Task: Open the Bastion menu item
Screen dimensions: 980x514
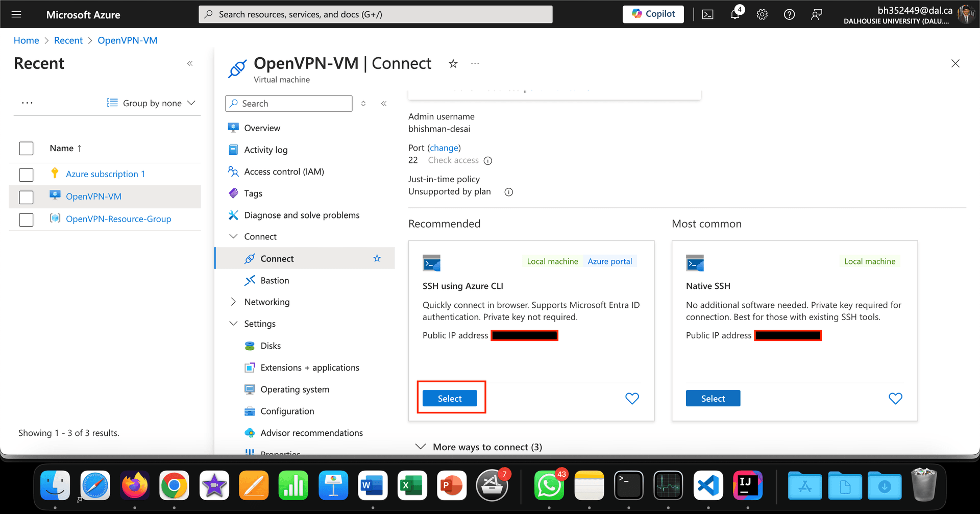Action: point(275,280)
